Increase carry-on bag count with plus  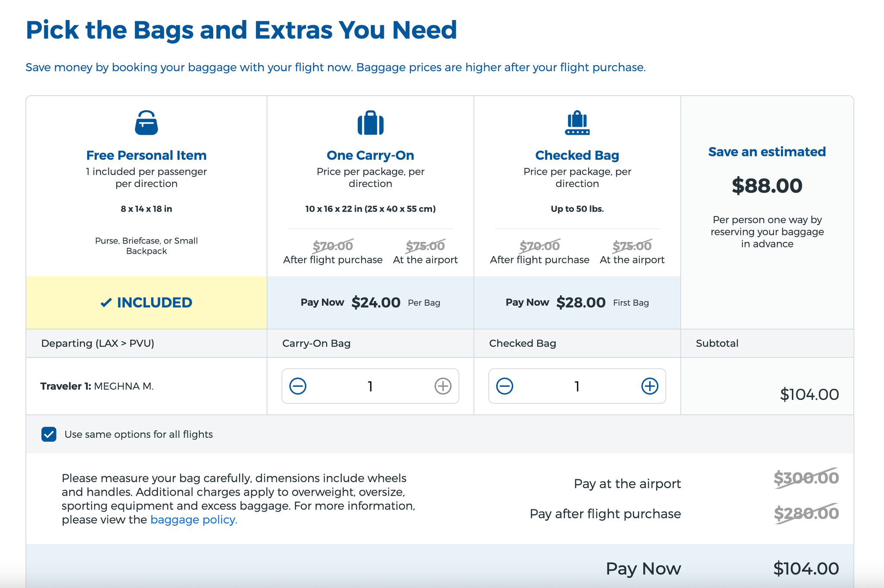(x=443, y=386)
